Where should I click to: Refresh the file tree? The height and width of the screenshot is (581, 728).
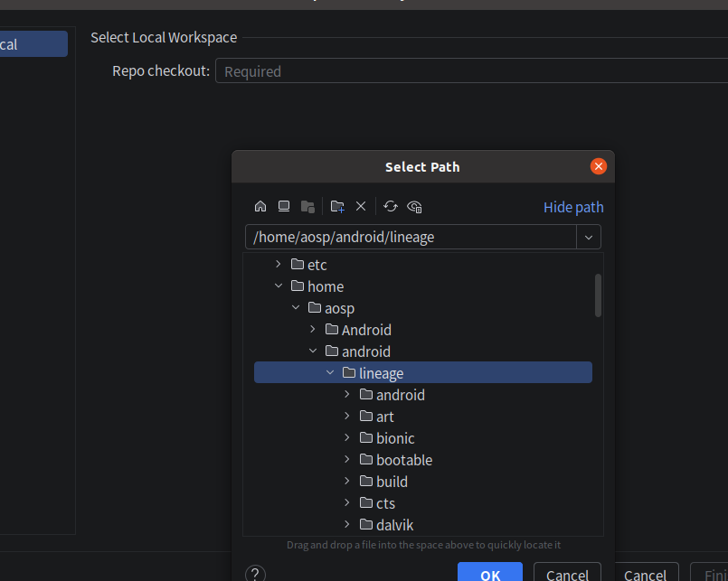coord(391,206)
